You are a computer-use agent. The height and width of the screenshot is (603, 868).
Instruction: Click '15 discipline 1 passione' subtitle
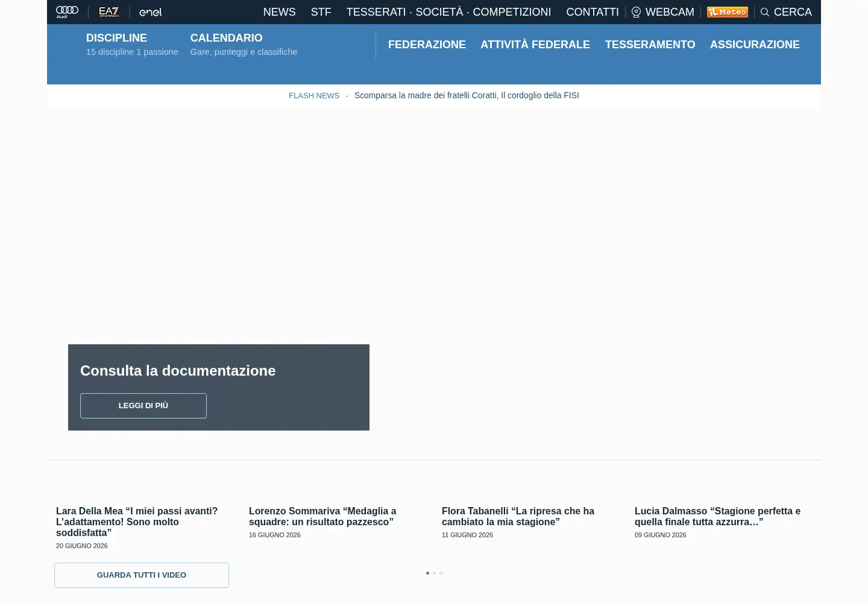[132, 52]
